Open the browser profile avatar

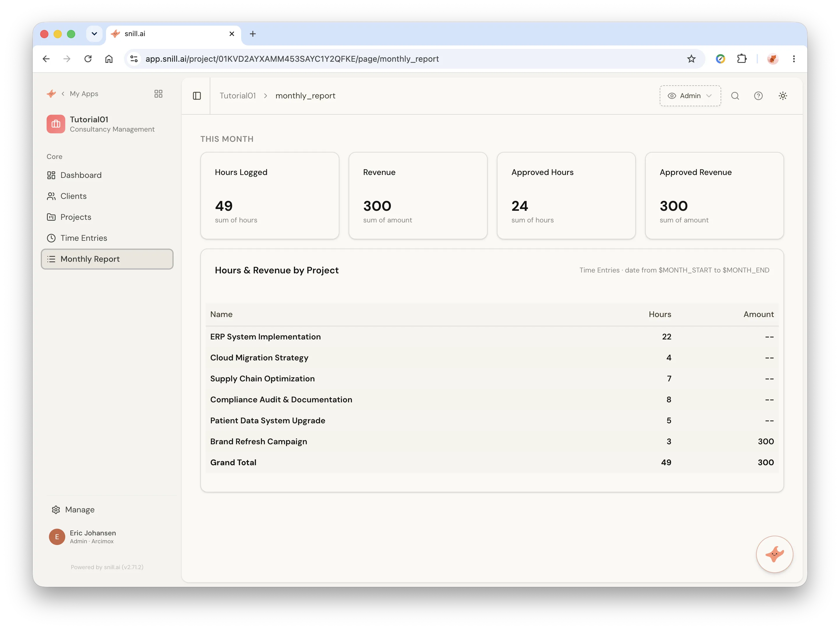click(x=773, y=59)
